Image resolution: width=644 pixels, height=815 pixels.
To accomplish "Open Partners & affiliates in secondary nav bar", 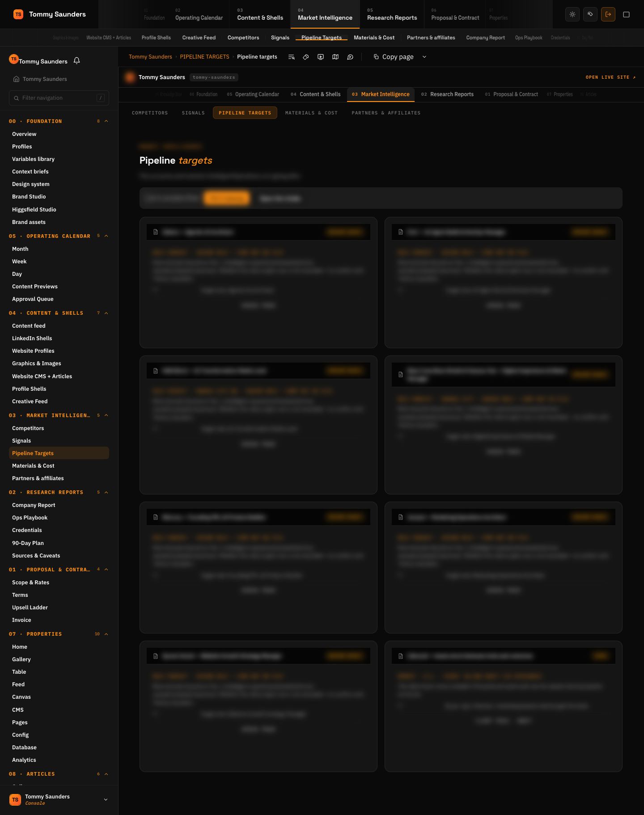I will click(x=431, y=38).
